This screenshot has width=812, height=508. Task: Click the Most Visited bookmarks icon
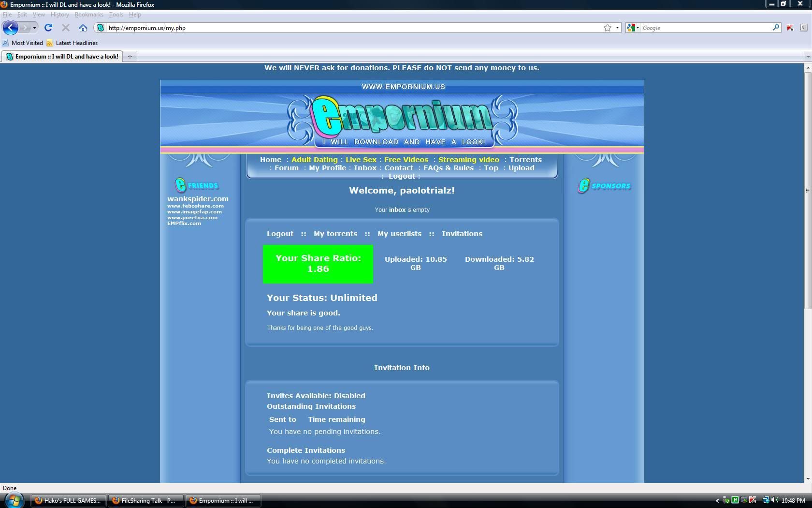(x=5, y=43)
